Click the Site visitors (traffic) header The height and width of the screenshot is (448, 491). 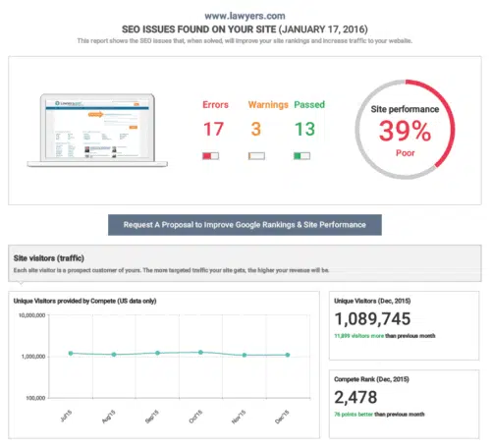(x=49, y=258)
